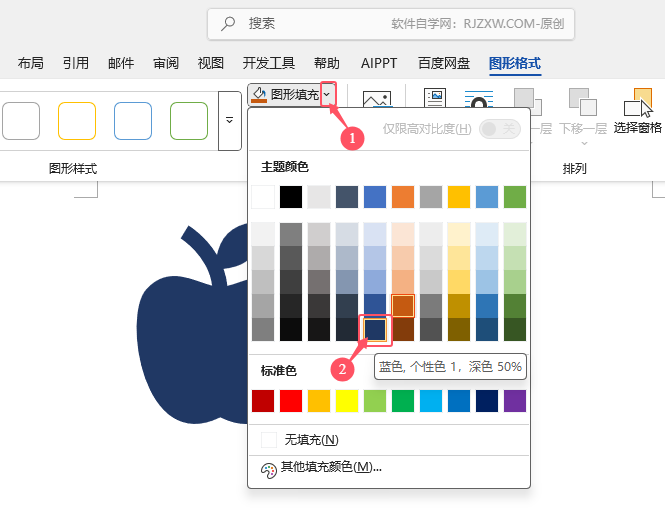665x532 pixels.
Task: Apply the yellow outline shape style
Action: (77, 121)
